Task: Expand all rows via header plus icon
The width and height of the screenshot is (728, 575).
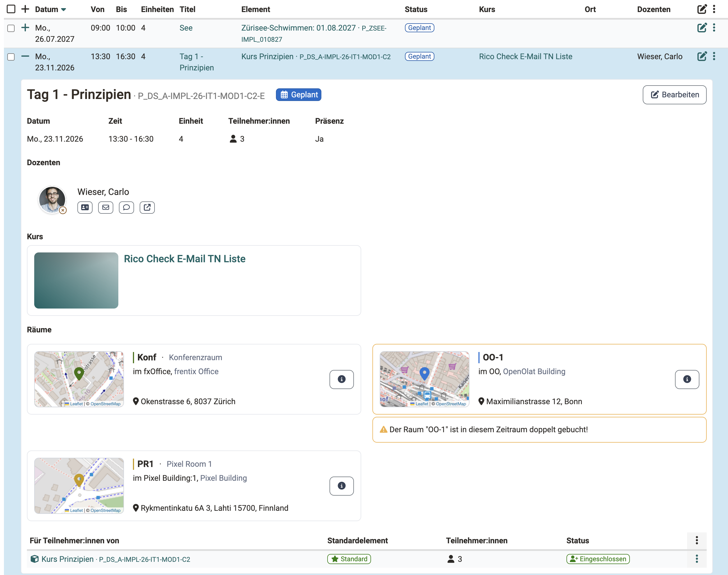Action: 25,9
